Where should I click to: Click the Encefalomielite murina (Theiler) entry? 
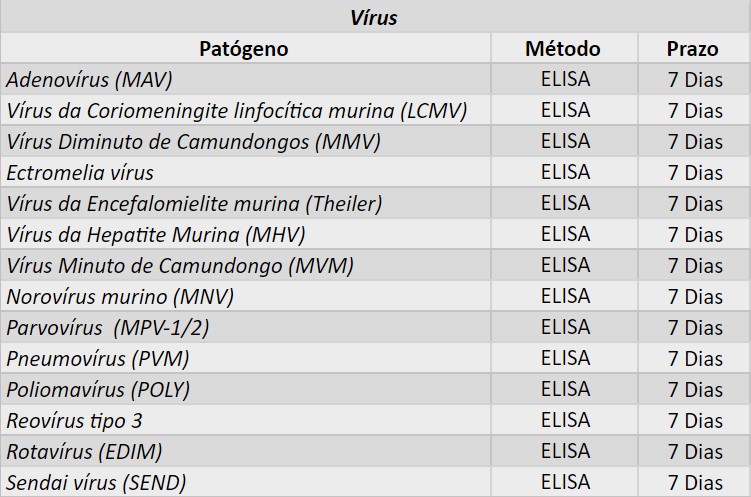pos(194,203)
